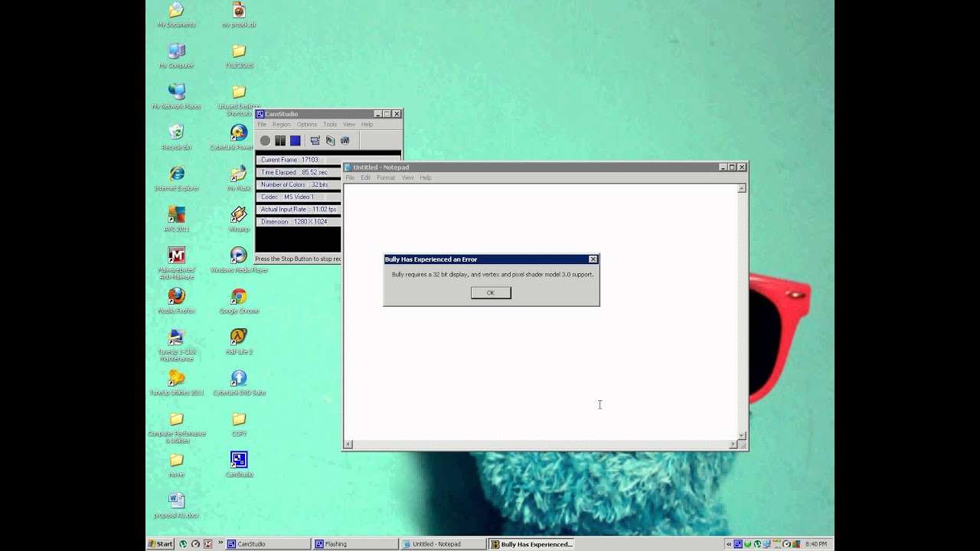Click Notepad vertical scrollbar down arrow
The width and height of the screenshot is (980, 551).
(x=741, y=435)
